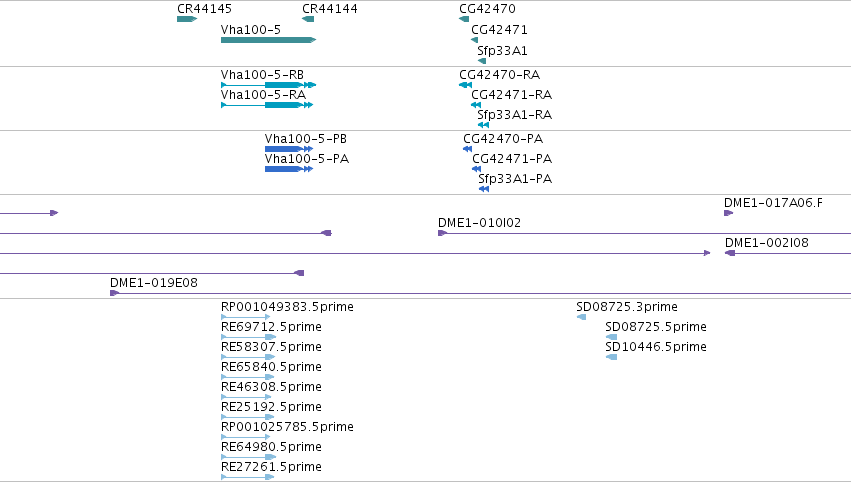Click the RE46308.5prime EST label

(x=271, y=388)
